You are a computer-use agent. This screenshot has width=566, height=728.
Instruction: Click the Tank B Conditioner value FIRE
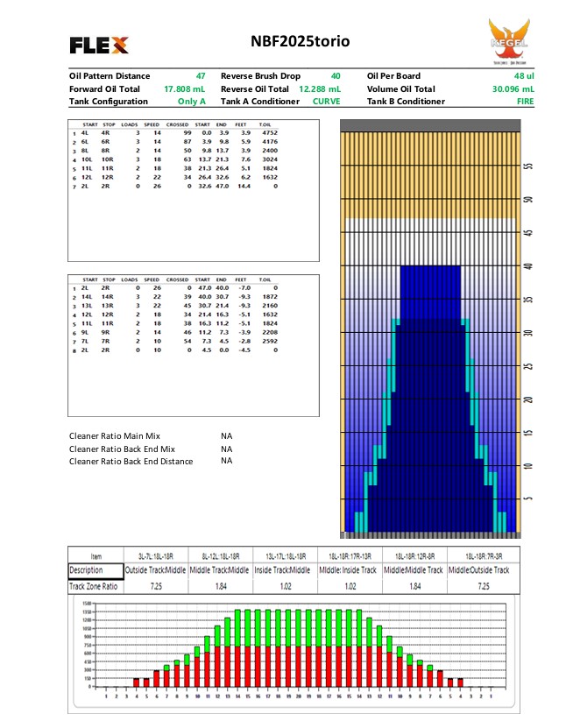click(525, 102)
